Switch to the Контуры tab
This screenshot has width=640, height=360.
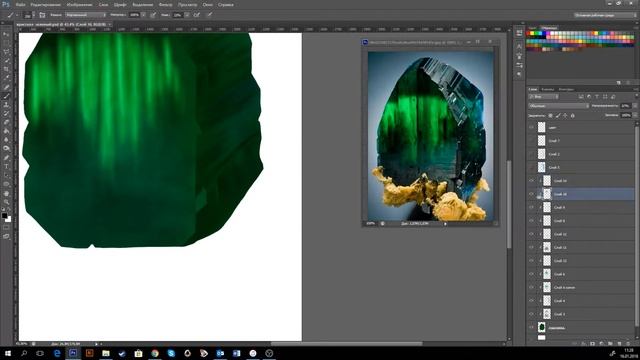tap(566, 89)
